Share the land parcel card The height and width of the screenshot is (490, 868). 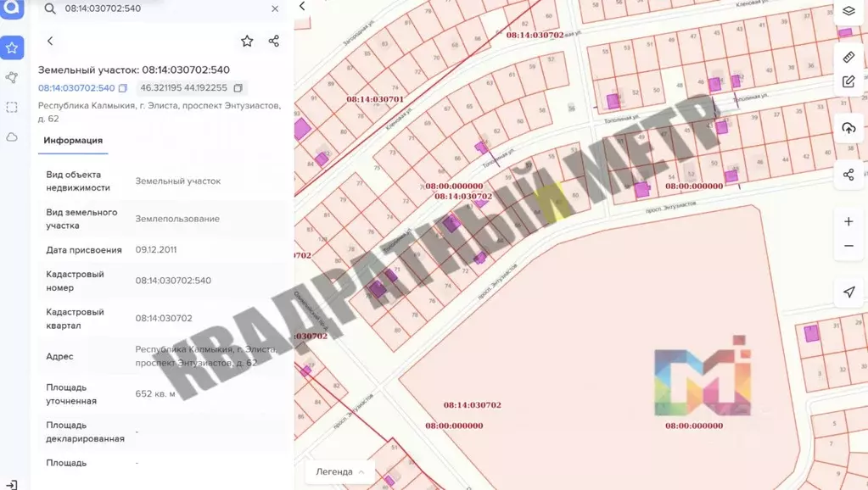click(x=273, y=41)
